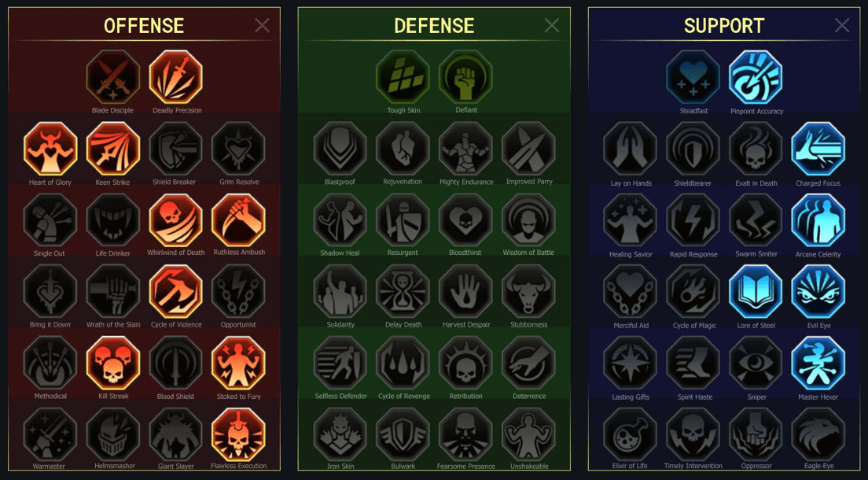Close the Defense mastery panel

tap(552, 25)
